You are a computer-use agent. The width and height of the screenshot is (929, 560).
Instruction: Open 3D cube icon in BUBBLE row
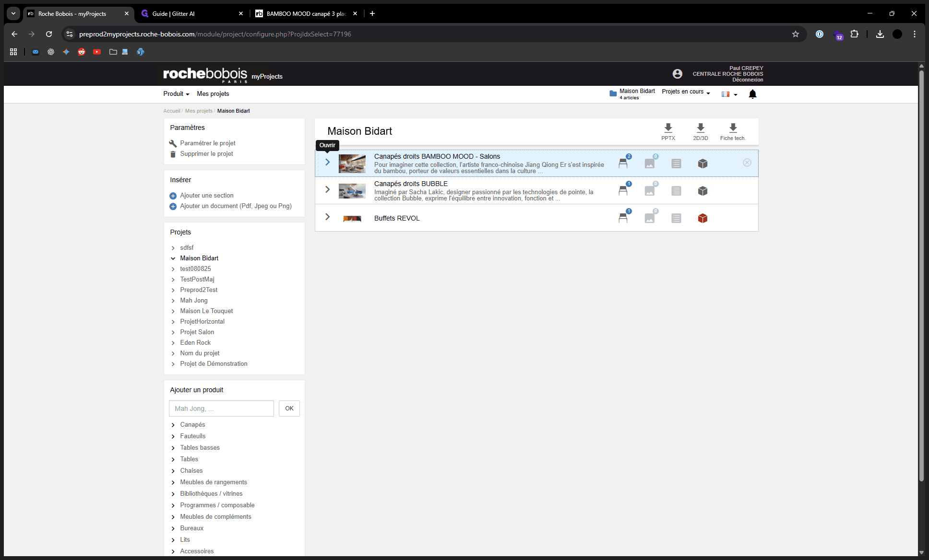pyautogui.click(x=703, y=191)
